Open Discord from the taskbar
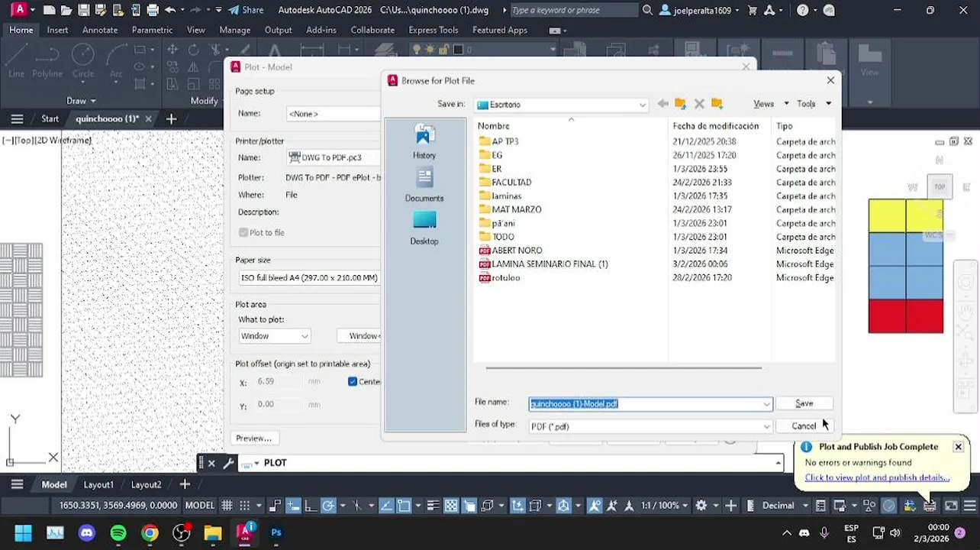Screen dimensions: 980x550 click(87, 532)
